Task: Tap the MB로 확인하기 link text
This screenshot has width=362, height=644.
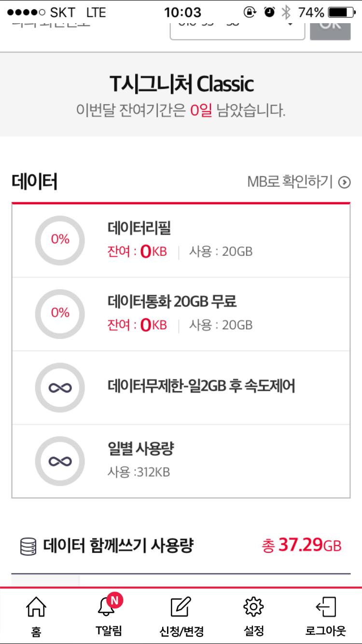Action: (290, 182)
